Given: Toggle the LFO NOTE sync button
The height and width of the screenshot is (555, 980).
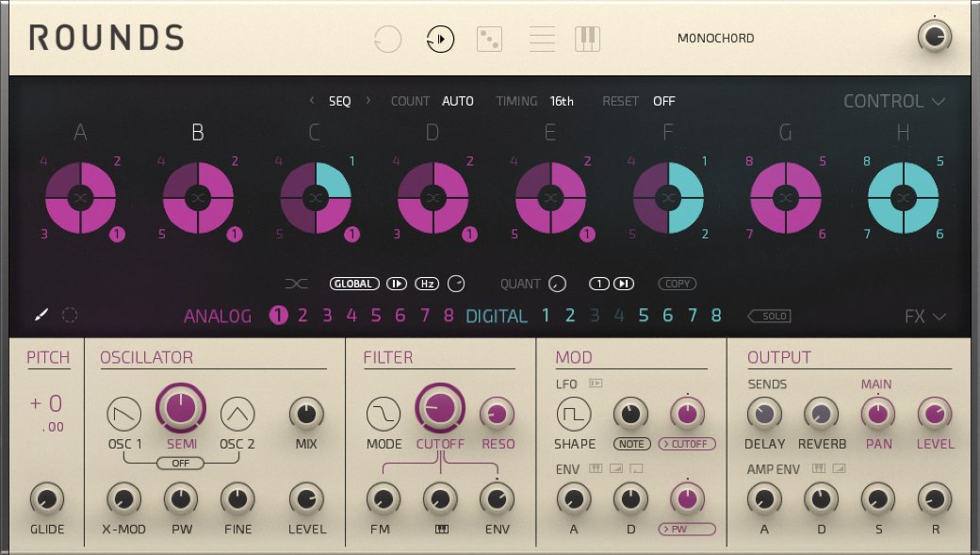Looking at the screenshot, I should 632,444.
